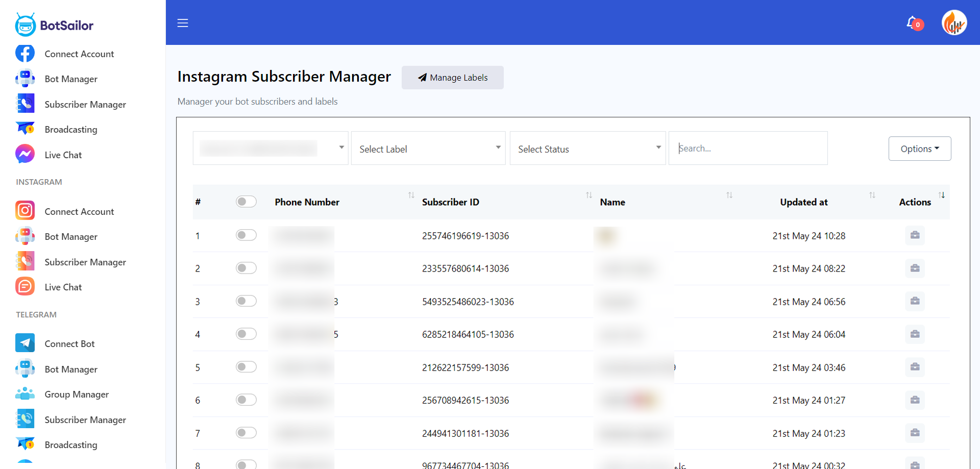The width and height of the screenshot is (980, 469).
Task: Click the Instagram Connect Account icon
Action: [25, 211]
